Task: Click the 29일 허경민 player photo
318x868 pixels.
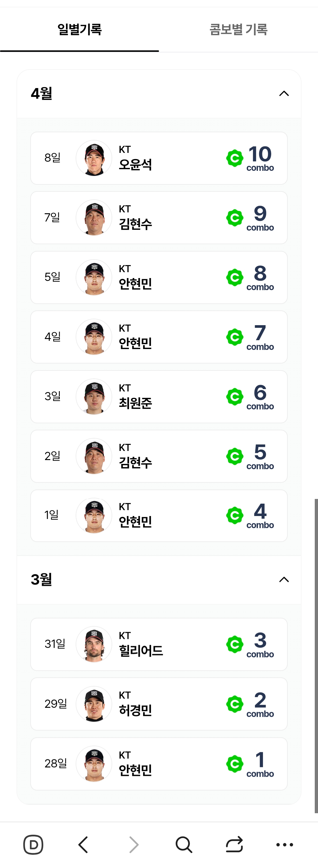Action: 94,704
